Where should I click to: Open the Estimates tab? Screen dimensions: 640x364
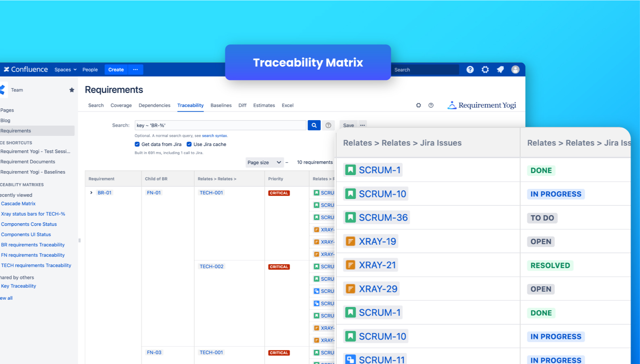click(264, 105)
